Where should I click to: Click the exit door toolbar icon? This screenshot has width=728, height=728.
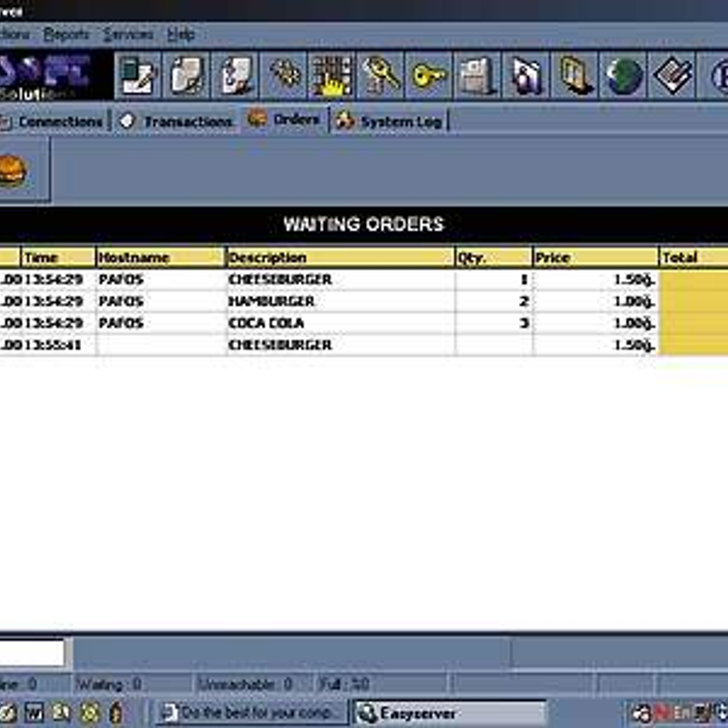click(573, 74)
